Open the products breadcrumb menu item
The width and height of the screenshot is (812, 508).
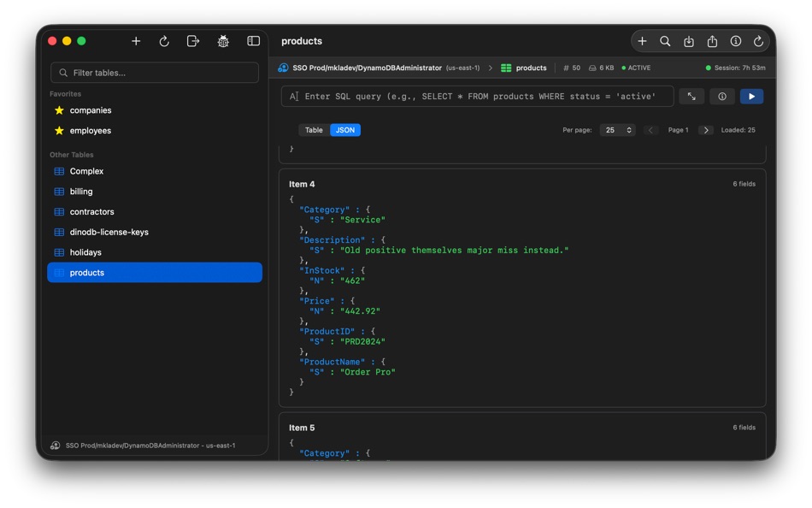(528, 68)
